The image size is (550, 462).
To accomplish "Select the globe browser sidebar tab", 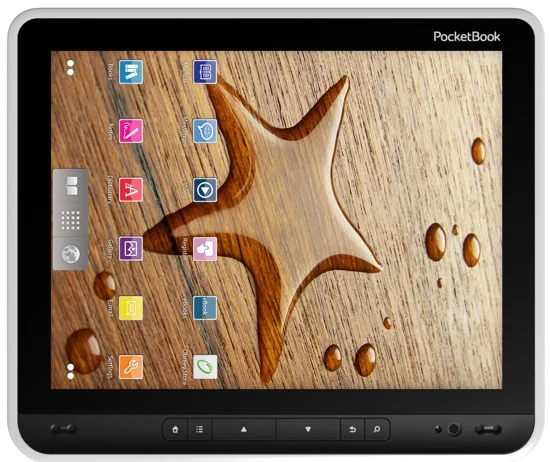I will pos(71,253).
